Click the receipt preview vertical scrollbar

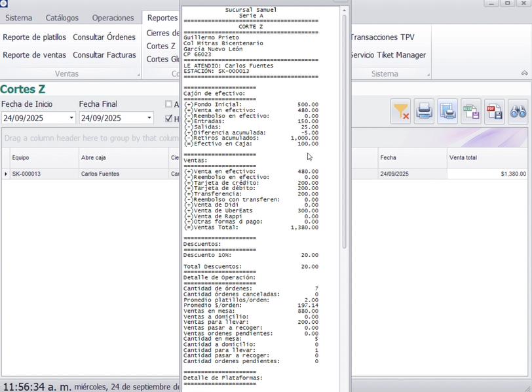345,131
